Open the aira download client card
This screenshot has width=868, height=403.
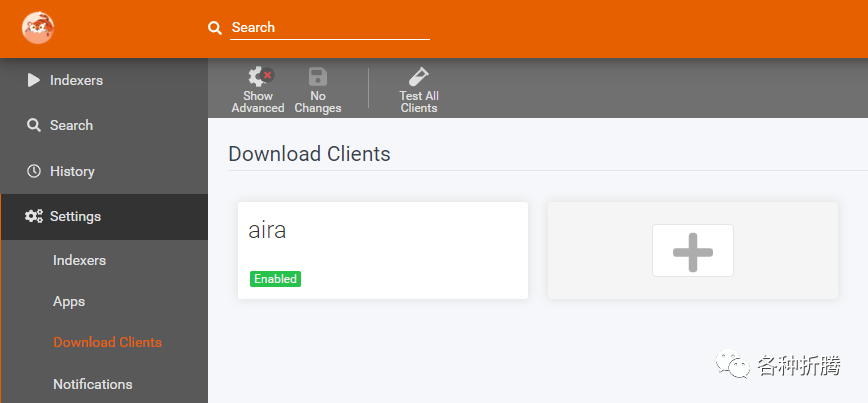coord(383,250)
